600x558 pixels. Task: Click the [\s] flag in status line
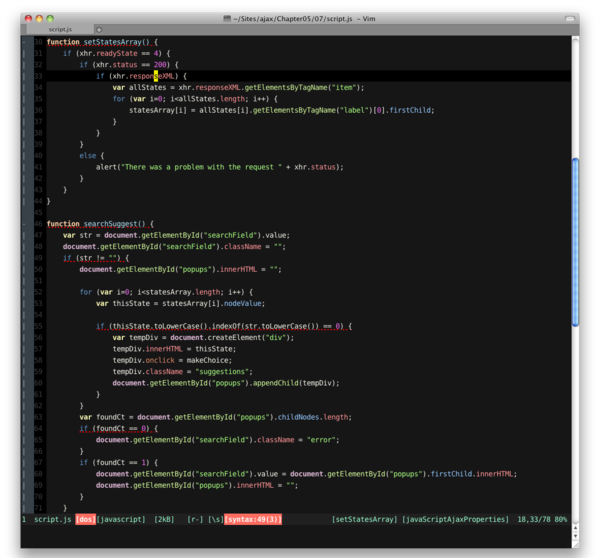215,519
